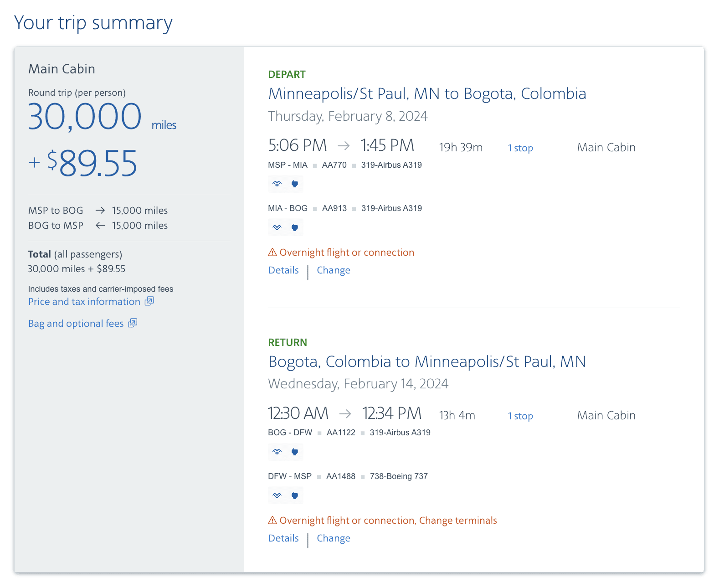The height and width of the screenshot is (588, 719).
Task: Click flight number AA1122
Action: pyautogui.click(x=341, y=433)
